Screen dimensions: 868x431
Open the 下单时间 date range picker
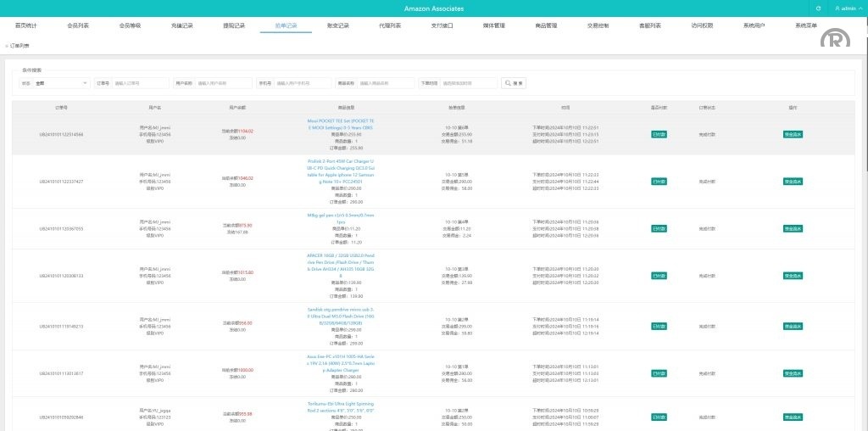[468, 83]
